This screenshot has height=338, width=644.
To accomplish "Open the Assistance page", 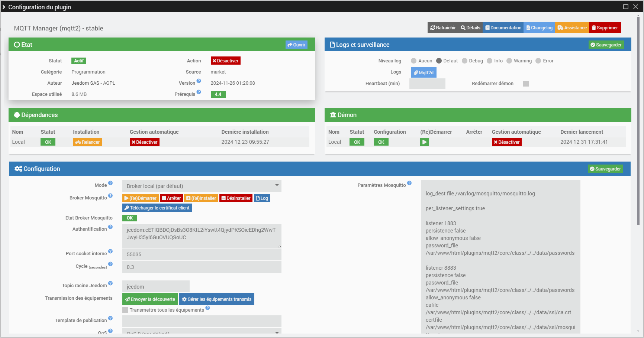I will (x=572, y=28).
